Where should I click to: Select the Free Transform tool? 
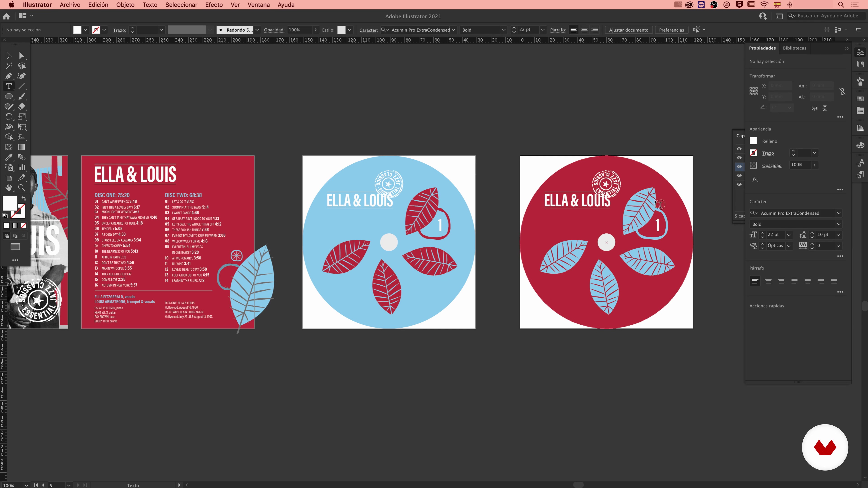click(21, 127)
